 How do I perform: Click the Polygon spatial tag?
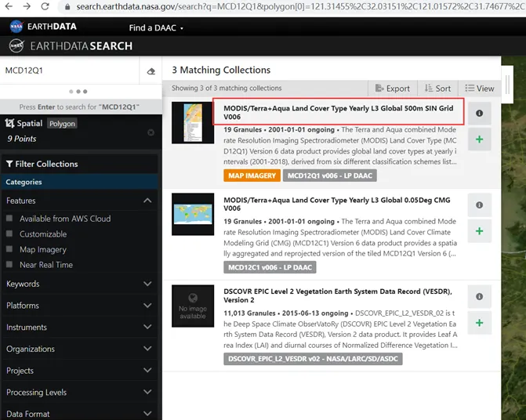[63, 123]
